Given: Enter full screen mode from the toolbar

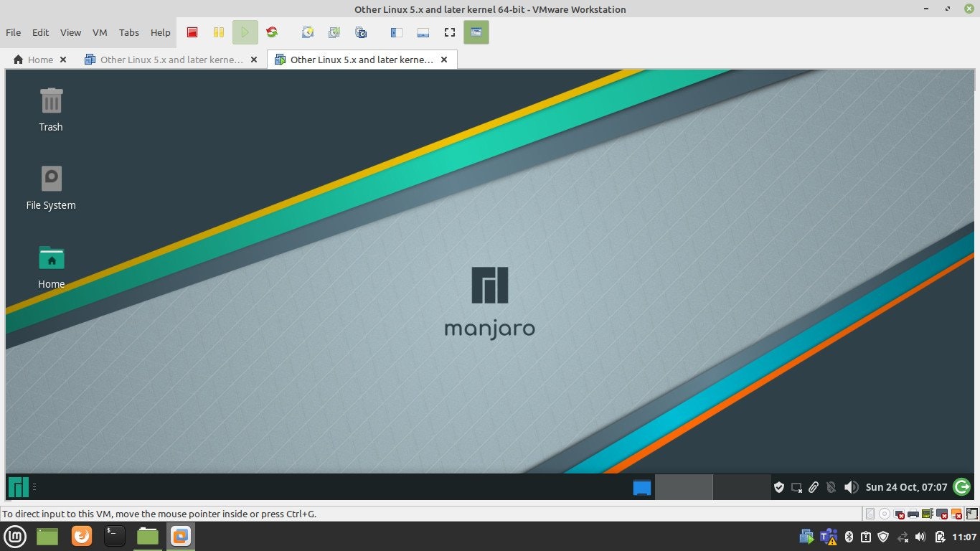Looking at the screenshot, I should click(450, 32).
